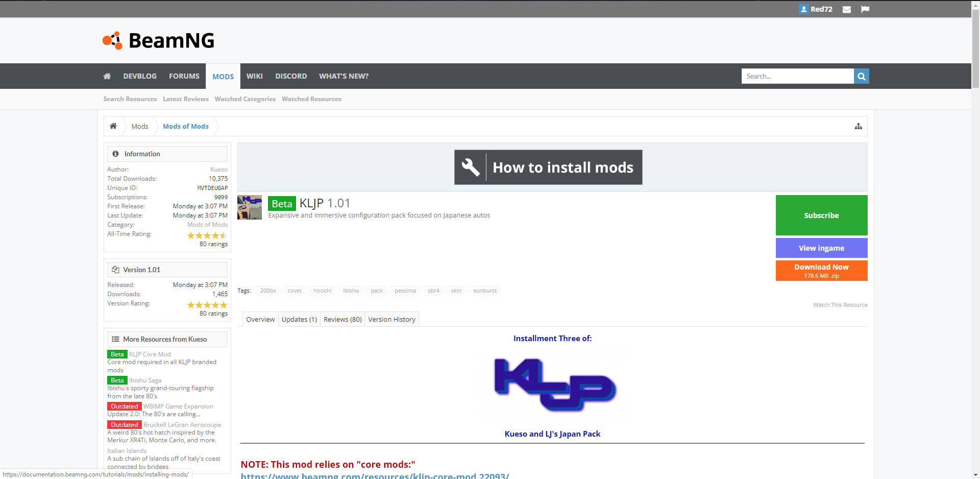980x479 pixels.
Task: Open the FORUMS menu item
Action: [184, 76]
